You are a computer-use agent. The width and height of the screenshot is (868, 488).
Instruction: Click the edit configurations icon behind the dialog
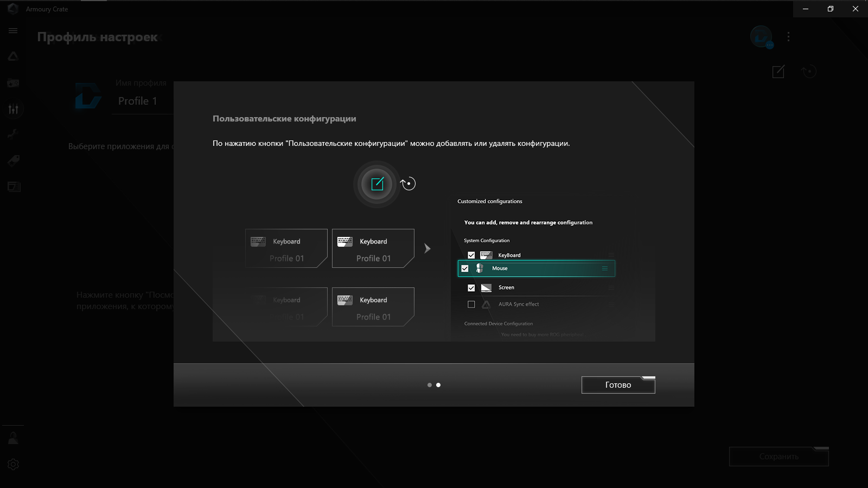click(778, 72)
